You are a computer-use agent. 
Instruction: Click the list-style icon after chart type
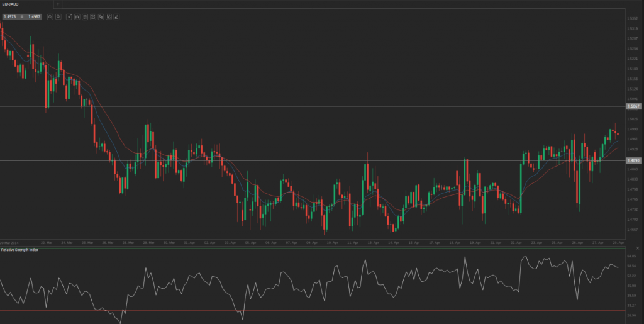85,16
